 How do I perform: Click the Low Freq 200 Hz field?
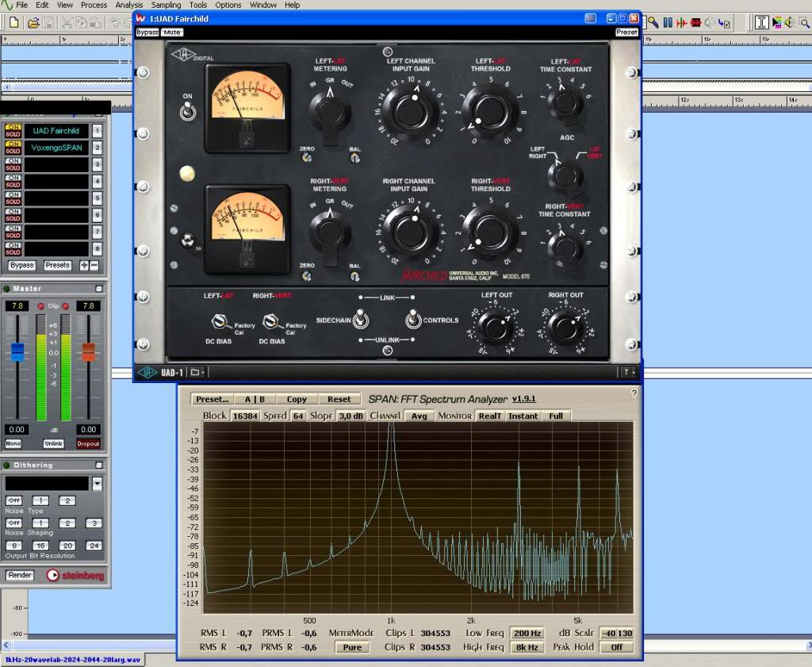[x=527, y=634]
